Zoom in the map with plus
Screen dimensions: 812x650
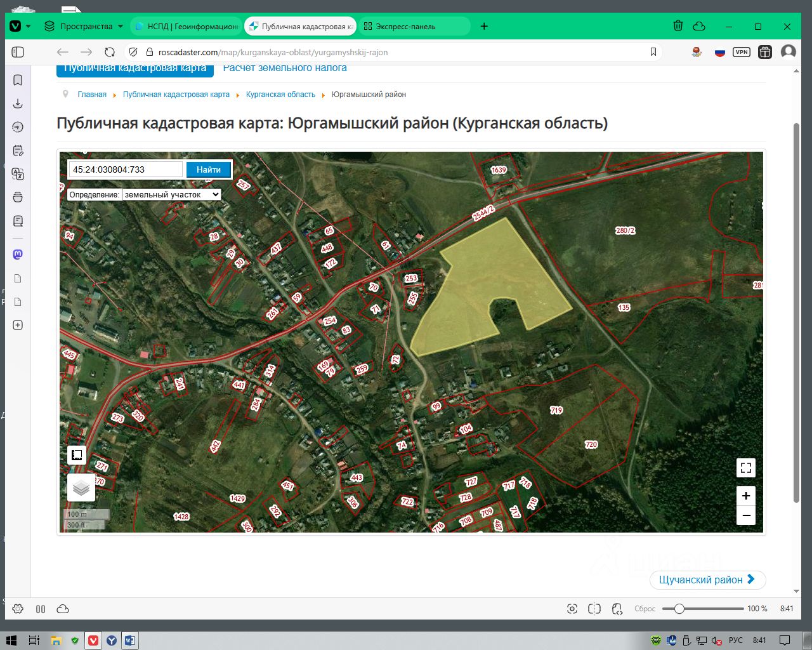[746, 496]
